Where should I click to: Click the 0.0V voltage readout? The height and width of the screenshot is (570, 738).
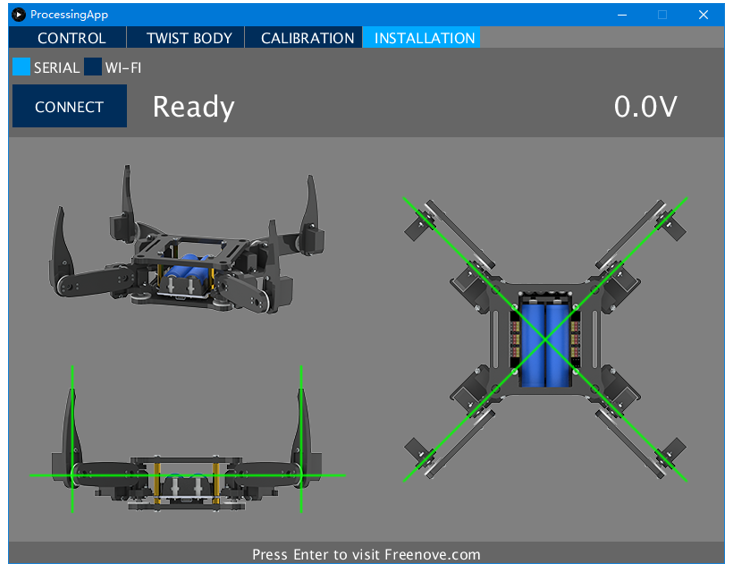(x=645, y=106)
